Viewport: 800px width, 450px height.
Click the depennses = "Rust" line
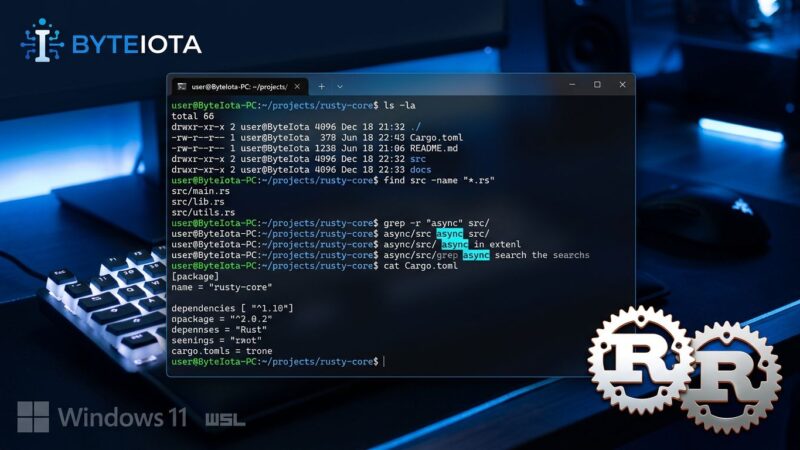tap(219, 330)
